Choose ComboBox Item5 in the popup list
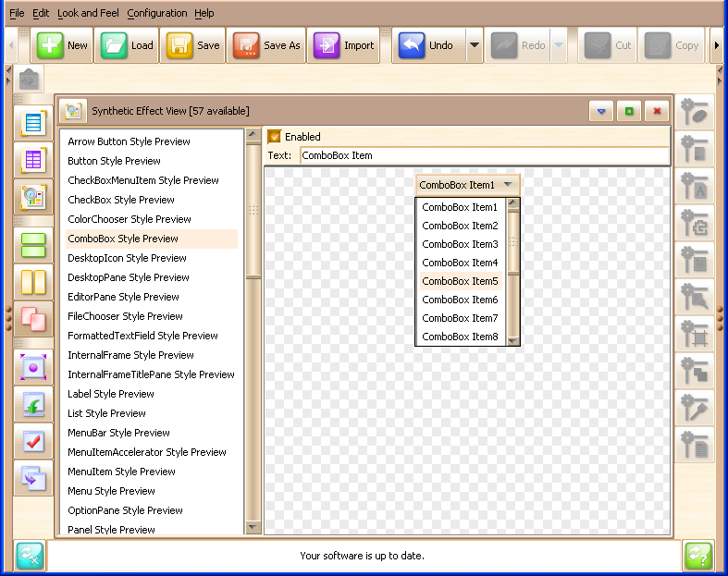Screen dimensions: 728x576 click(x=461, y=281)
